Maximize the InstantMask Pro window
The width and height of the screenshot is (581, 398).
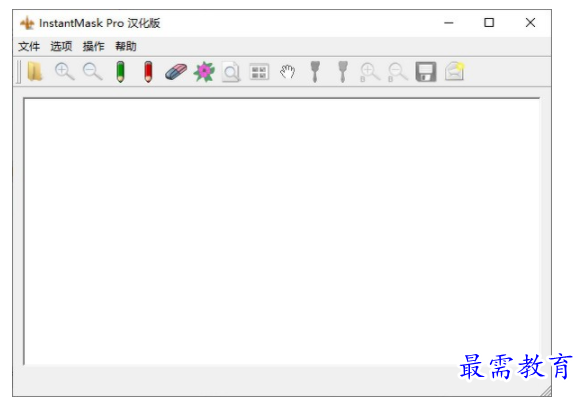[x=489, y=23]
